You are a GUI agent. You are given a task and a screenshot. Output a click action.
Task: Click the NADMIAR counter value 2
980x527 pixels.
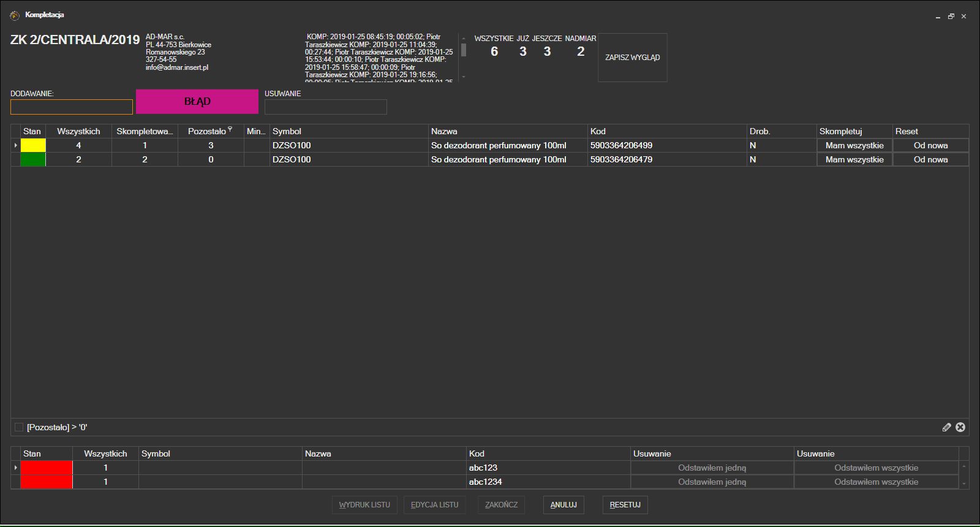581,51
